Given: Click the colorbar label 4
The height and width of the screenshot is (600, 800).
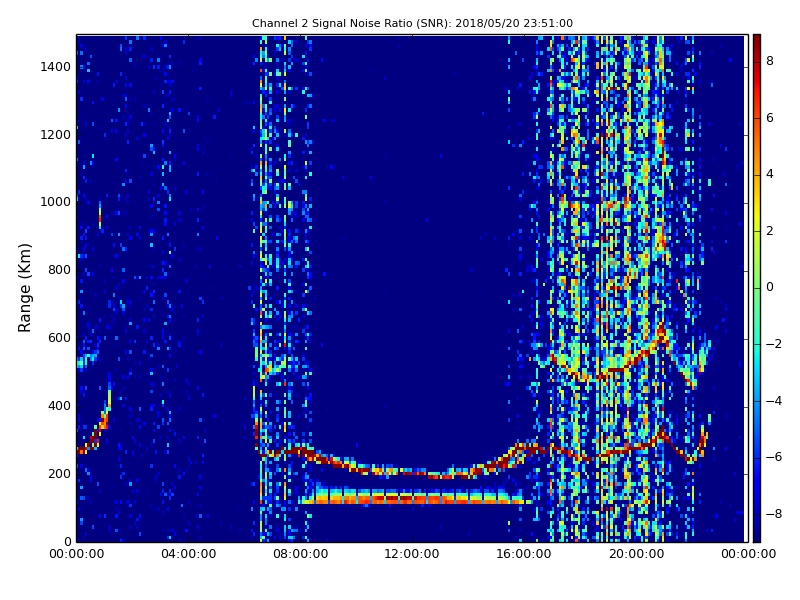Looking at the screenshot, I should point(770,174).
